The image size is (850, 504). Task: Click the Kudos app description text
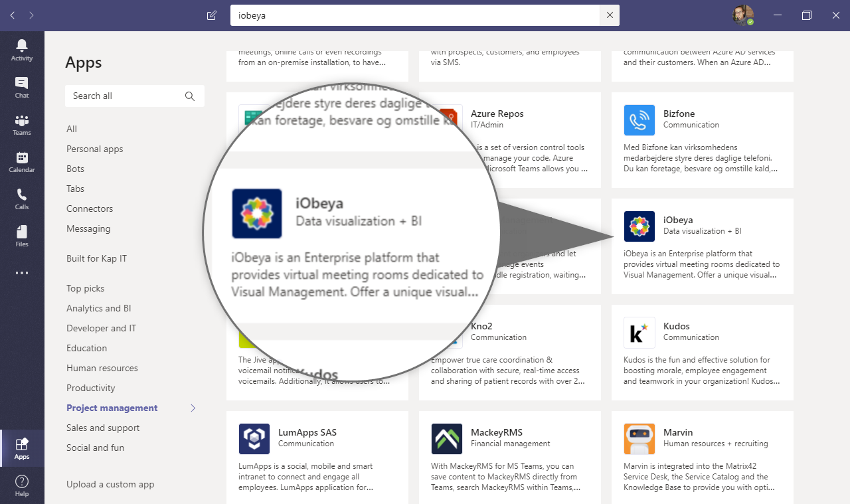coord(702,371)
